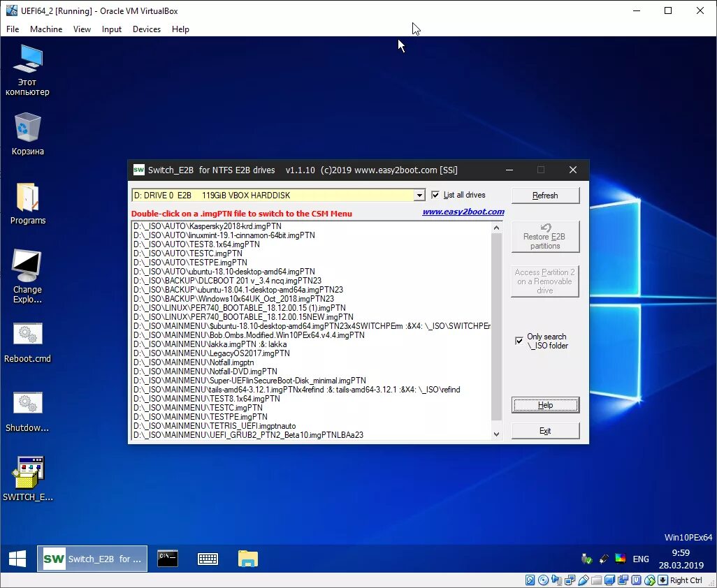The image size is (717, 588).
Task: Select the Change Explorer desktop shortcut
Action: [x=27, y=277]
